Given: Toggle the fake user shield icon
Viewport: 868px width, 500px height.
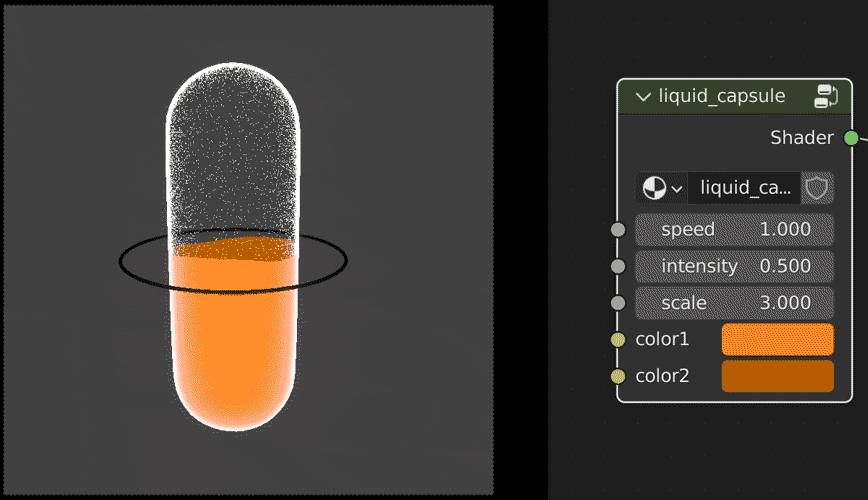Looking at the screenshot, I should click(x=817, y=188).
